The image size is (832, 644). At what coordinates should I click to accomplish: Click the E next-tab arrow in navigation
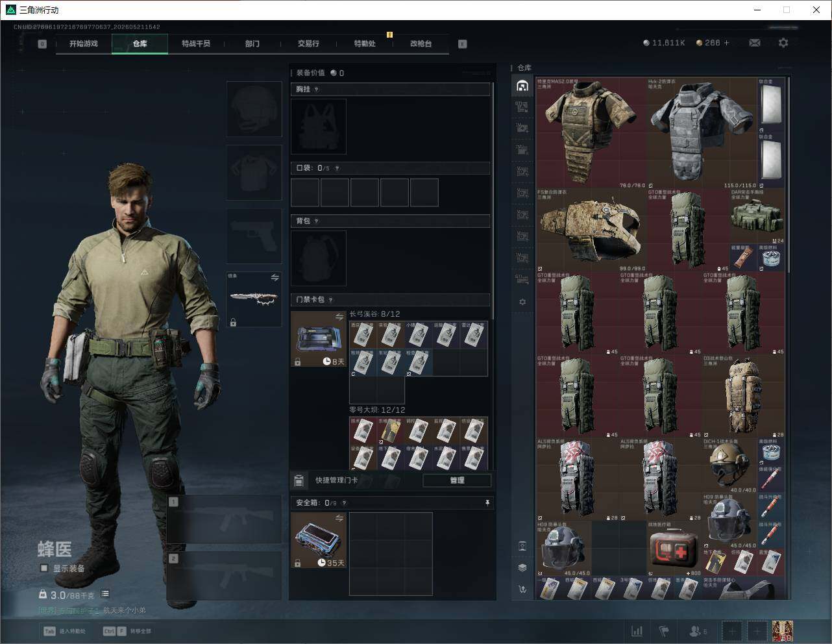pos(463,44)
